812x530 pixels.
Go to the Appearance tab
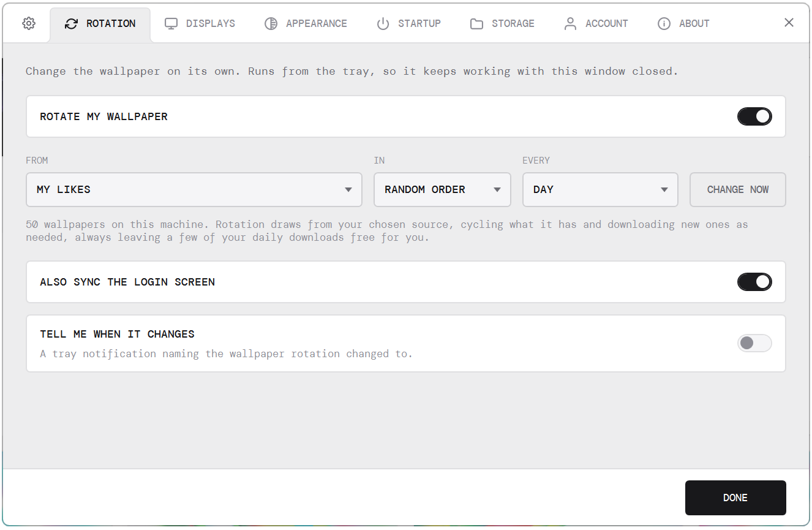306,23
